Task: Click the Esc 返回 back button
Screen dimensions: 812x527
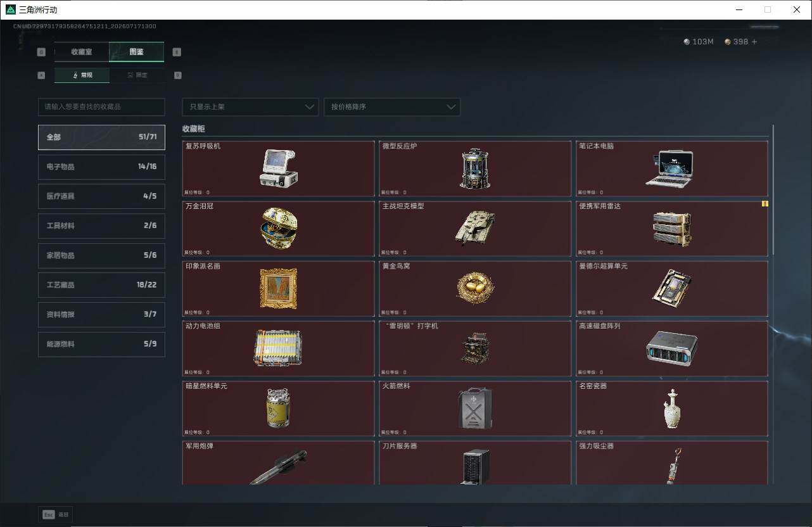Action: pos(56,515)
